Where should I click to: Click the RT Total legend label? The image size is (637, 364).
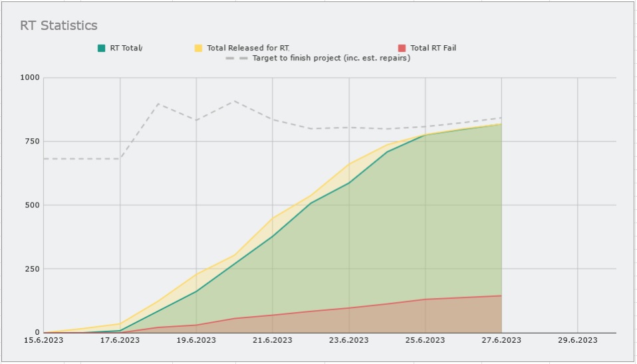(x=126, y=48)
